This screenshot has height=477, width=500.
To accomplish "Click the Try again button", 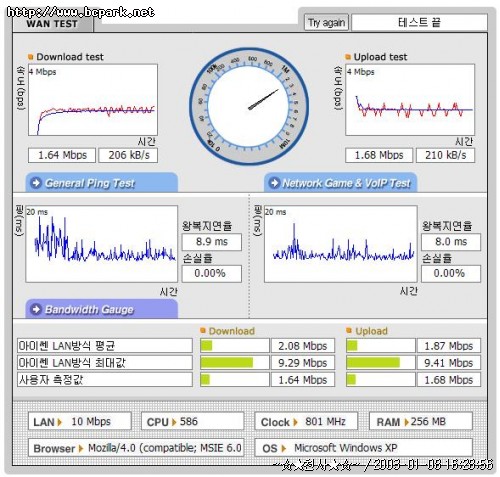I will [x=326, y=22].
